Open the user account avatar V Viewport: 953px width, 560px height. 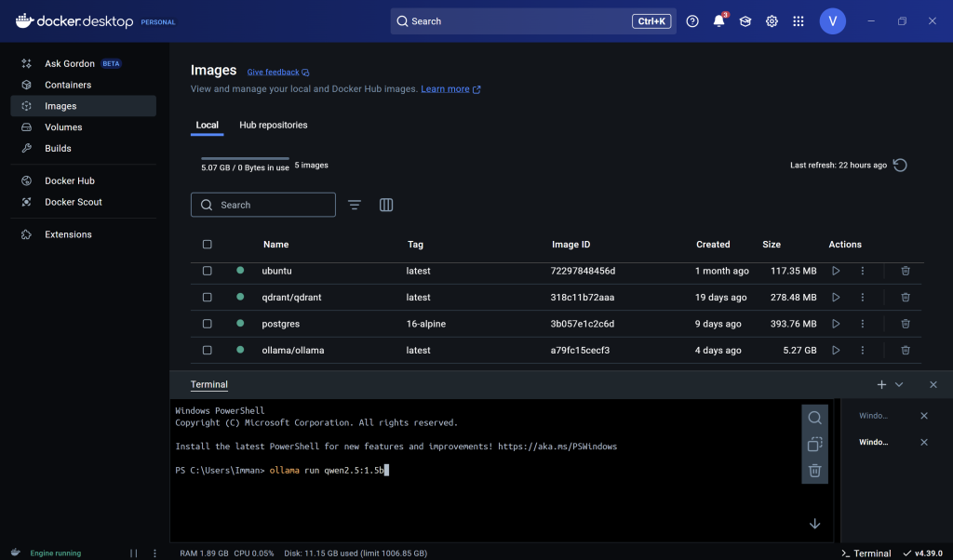[833, 21]
